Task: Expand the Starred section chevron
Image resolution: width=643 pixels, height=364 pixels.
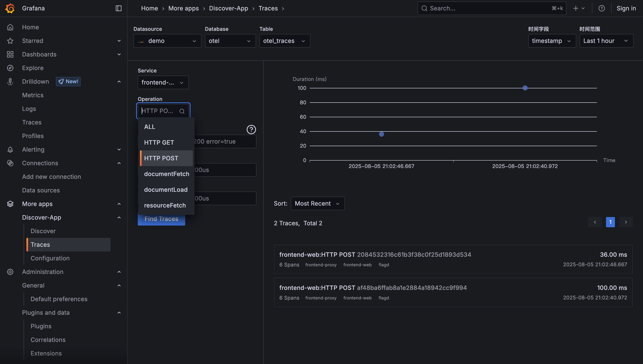Action: tap(119, 41)
